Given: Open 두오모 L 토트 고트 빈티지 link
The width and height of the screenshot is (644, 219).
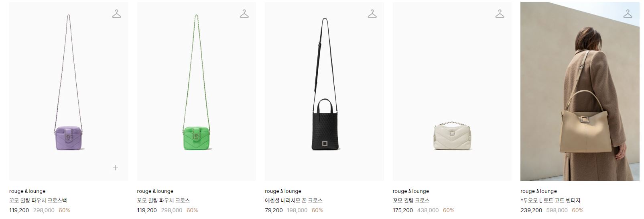Looking at the screenshot, I should 551,201.
